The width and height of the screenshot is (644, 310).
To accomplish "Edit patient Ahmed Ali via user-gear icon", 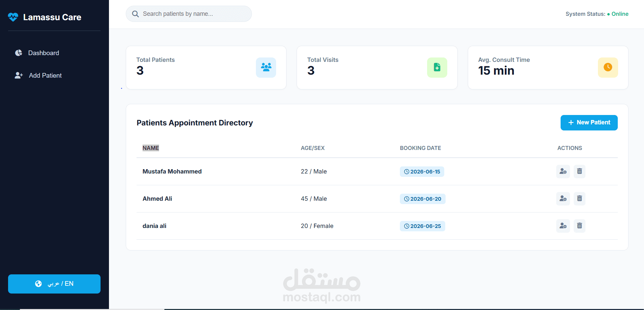I will click(563, 199).
